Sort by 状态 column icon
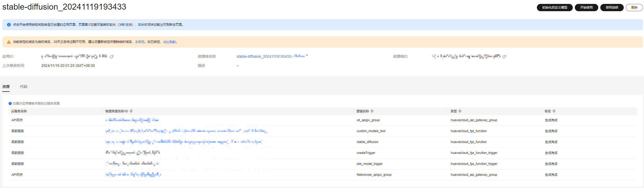The image size is (644, 188). coord(554,111)
